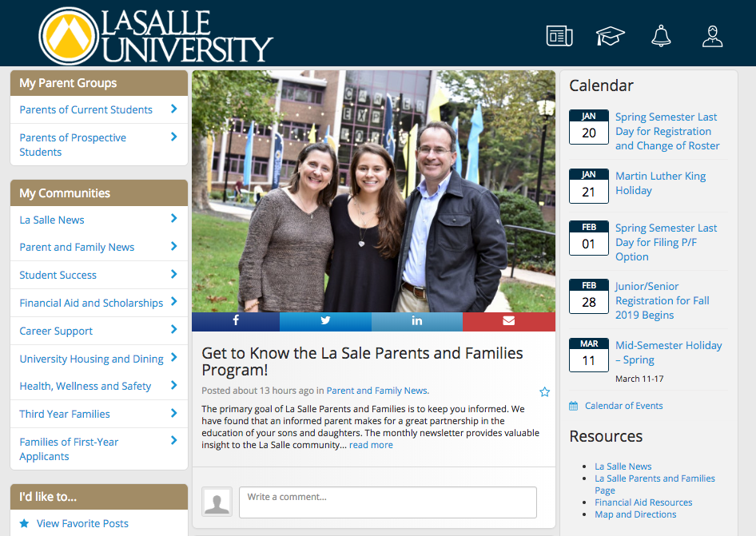Open University Housing and Dining community

91,359
